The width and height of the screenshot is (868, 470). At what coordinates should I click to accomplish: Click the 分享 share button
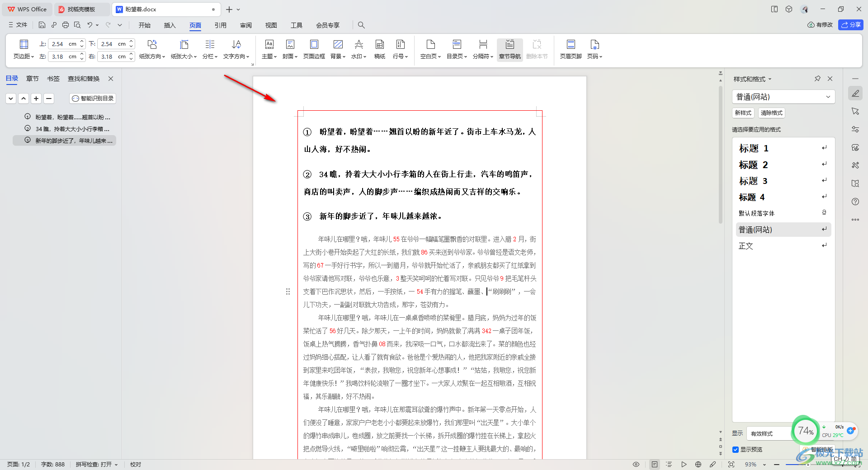(x=850, y=25)
